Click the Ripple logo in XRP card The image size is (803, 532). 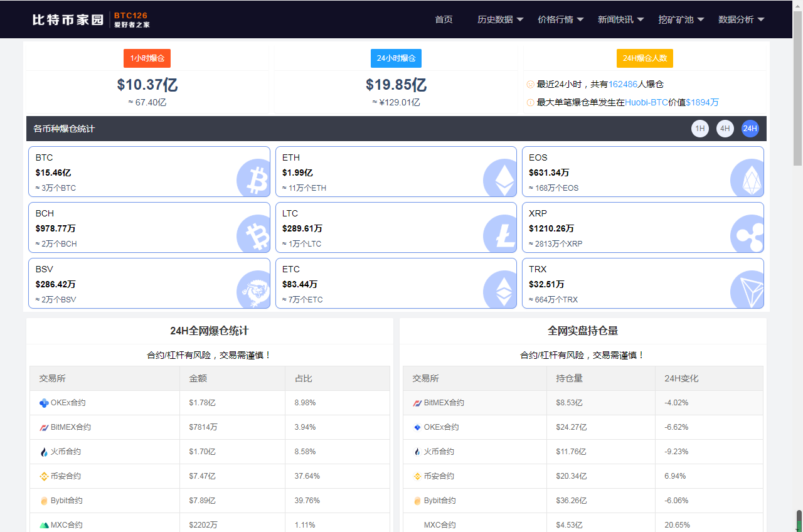(747, 235)
